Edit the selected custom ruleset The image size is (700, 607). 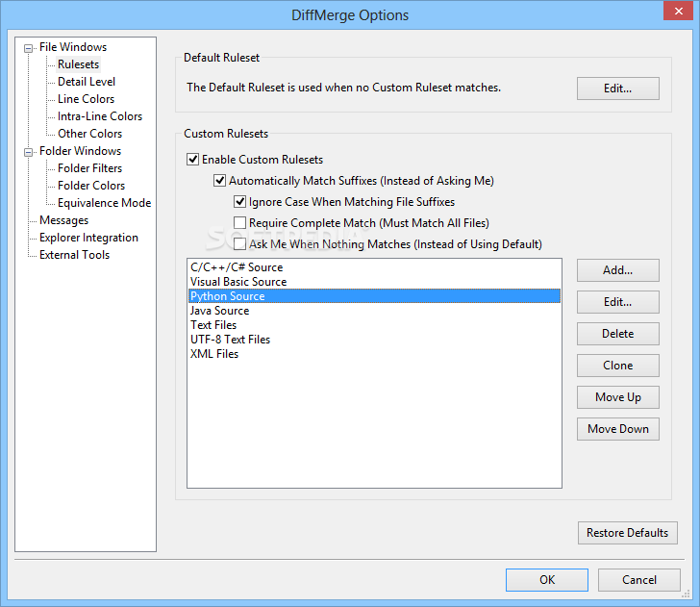tap(618, 302)
